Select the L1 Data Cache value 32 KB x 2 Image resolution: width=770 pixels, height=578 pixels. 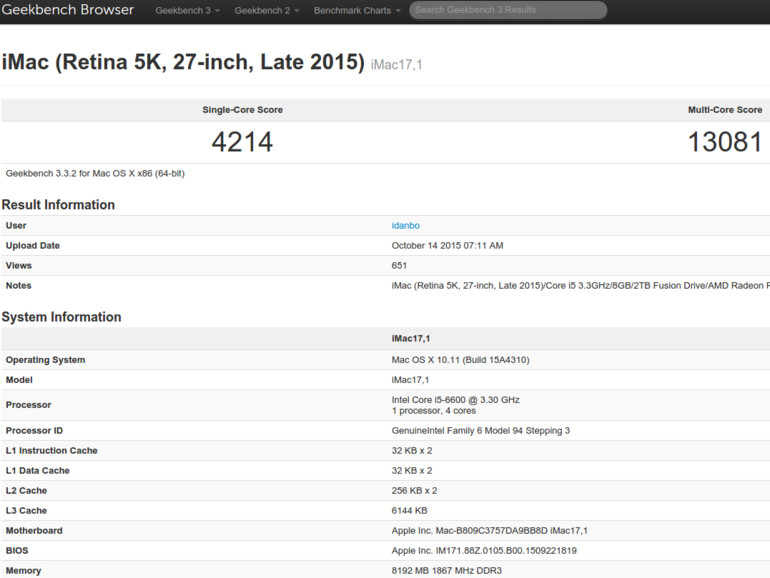[x=412, y=471]
